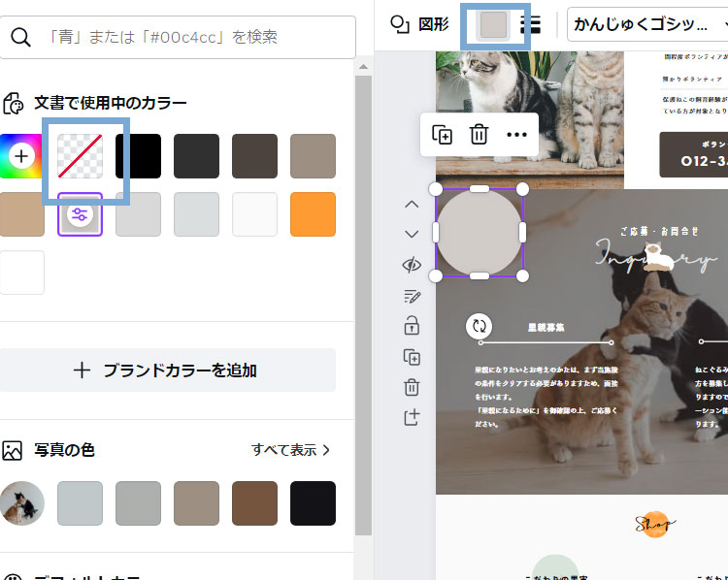The height and width of the screenshot is (580, 728).
Task: Select the transparent no-color swatch
Action: click(x=80, y=156)
